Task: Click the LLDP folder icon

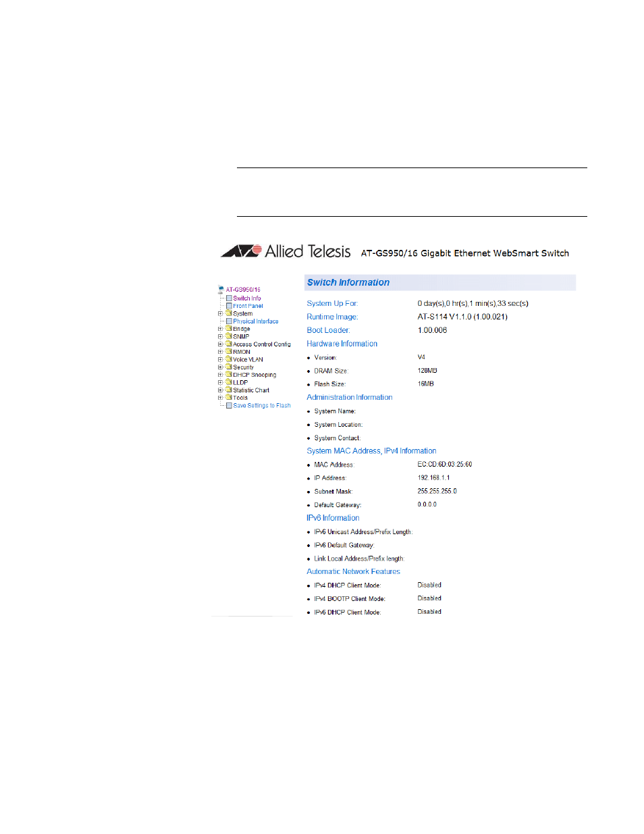Action: pyautogui.click(x=229, y=382)
